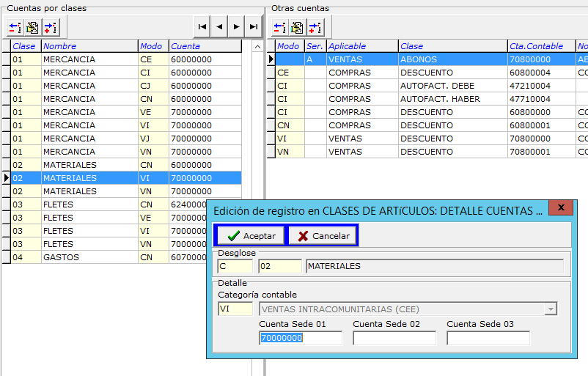
Task: Click the Cuenta Sede 03 input field
Action: (488, 338)
